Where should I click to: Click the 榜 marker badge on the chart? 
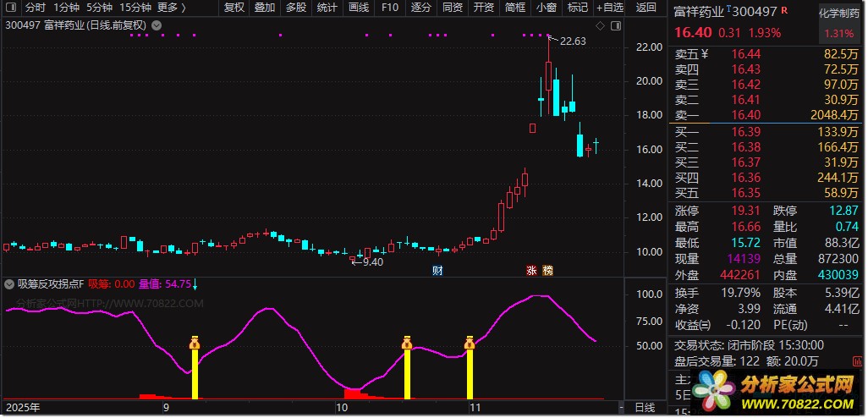(x=548, y=270)
